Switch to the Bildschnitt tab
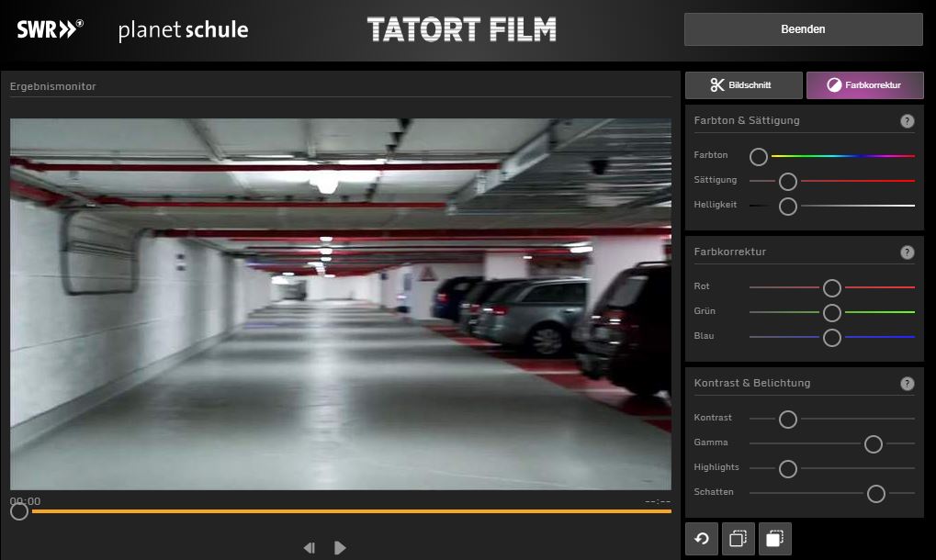936x560 pixels. click(x=742, y=85)
